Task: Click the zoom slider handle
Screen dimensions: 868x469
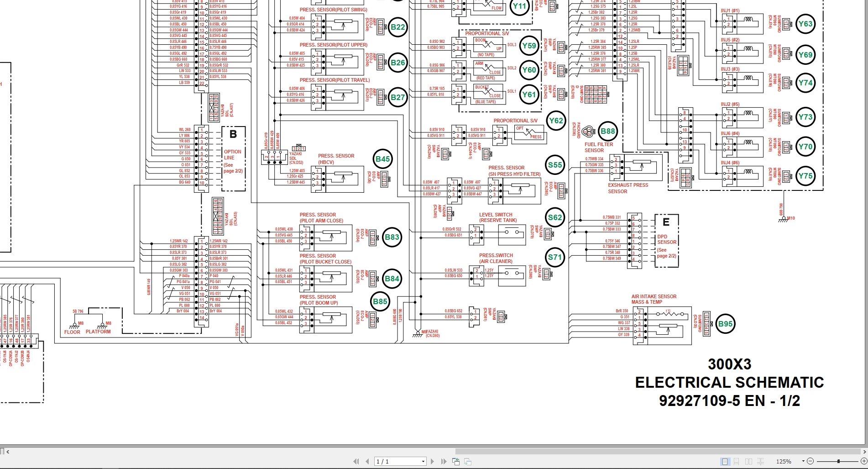Action: tap(839, 461)
